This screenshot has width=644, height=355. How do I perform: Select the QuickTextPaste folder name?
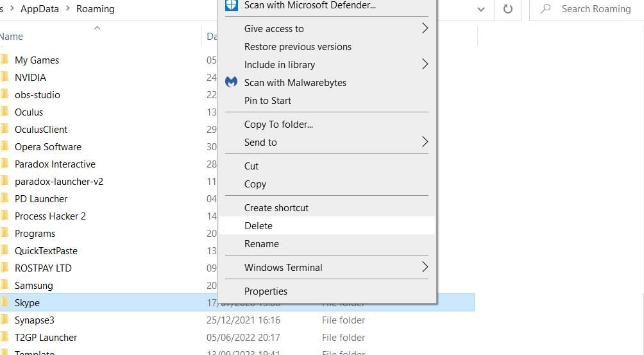46,250
